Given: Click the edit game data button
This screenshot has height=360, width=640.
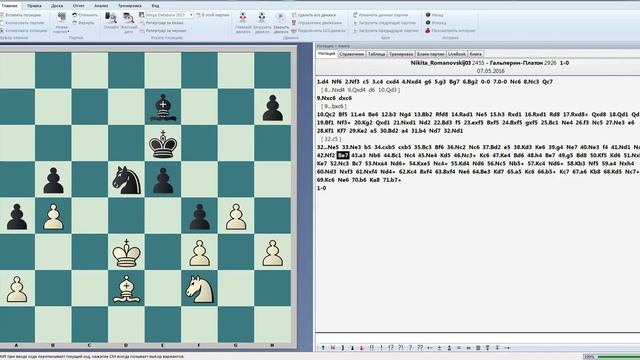Looking at the screenshot, I should coord(380,15).
